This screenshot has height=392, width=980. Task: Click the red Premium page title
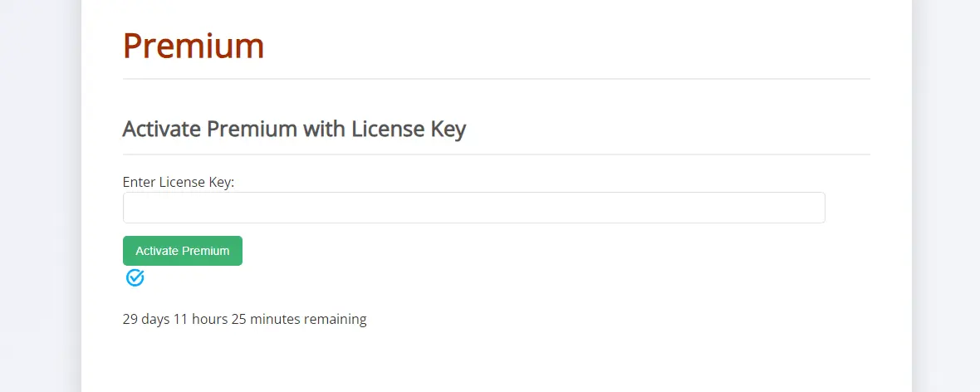click(194, 46)
